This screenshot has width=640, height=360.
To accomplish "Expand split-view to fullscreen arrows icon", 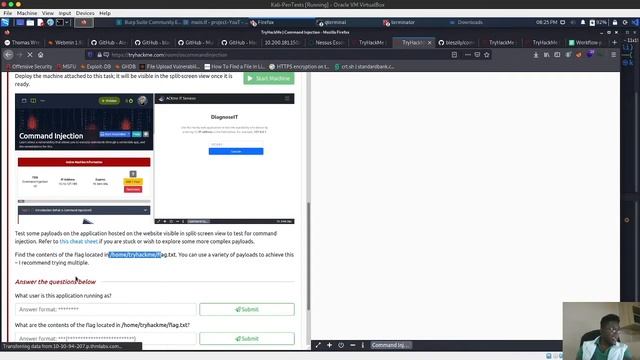I will click(318, 345).
